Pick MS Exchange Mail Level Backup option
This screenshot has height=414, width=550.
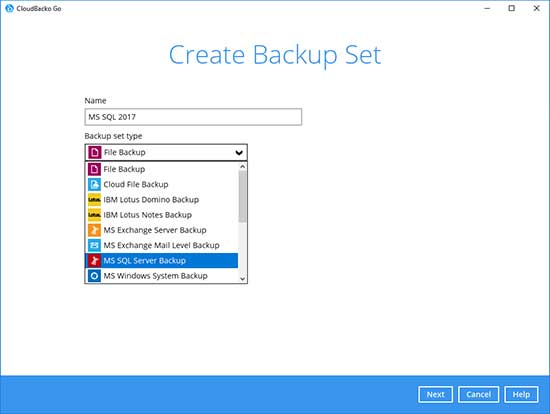click(162, 245)
